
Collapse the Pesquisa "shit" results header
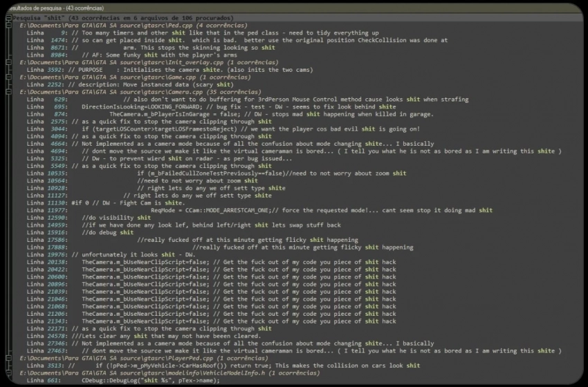[8, 17]
